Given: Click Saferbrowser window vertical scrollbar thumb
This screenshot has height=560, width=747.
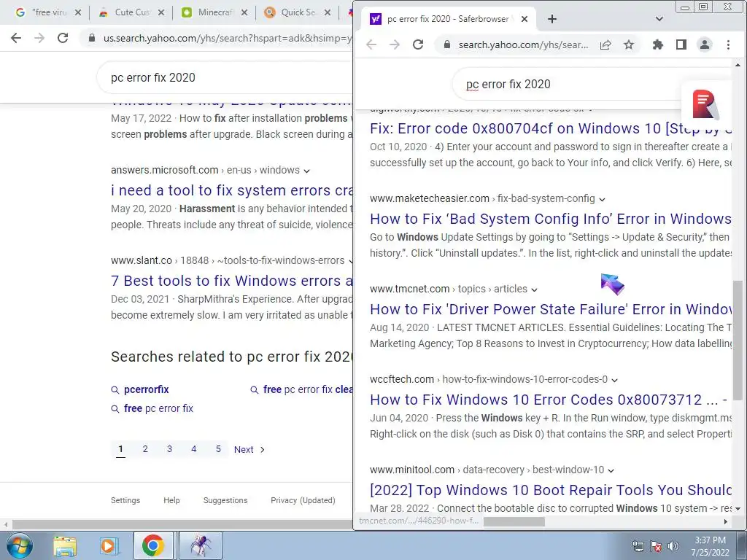Looking at the screenshot, I should 738,341.
